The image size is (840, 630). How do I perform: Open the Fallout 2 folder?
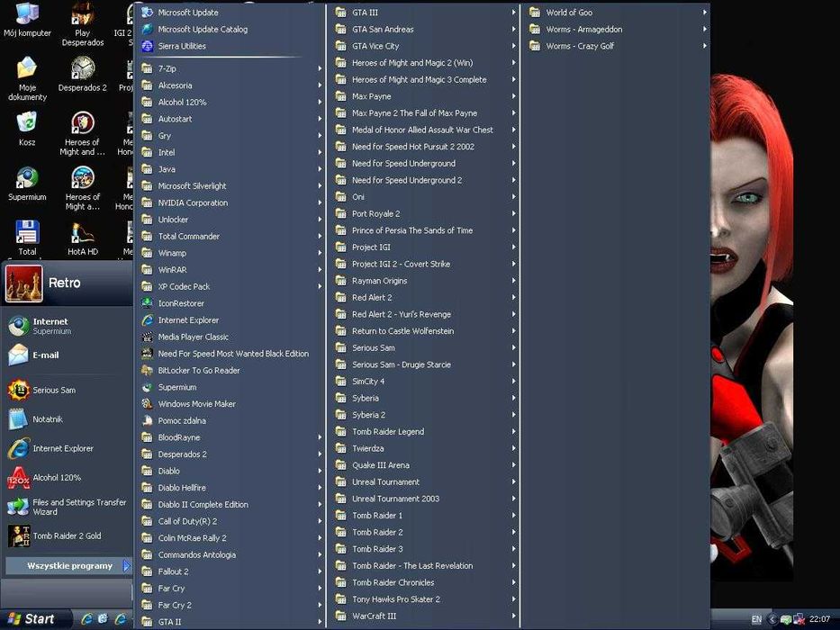pyautogui.click(x=230, y=571)
